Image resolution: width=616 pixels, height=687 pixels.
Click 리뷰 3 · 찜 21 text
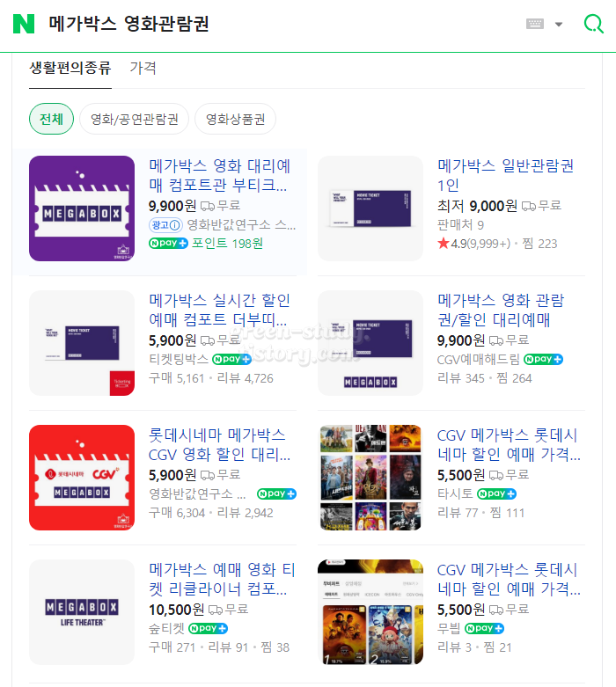(474, 647)
